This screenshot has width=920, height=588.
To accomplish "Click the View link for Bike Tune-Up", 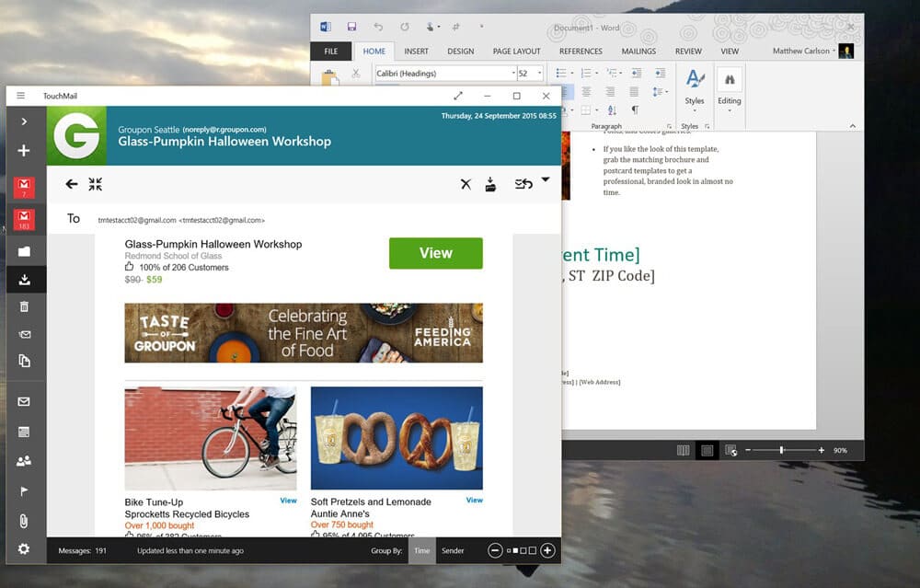I will [x=288, y=501].
